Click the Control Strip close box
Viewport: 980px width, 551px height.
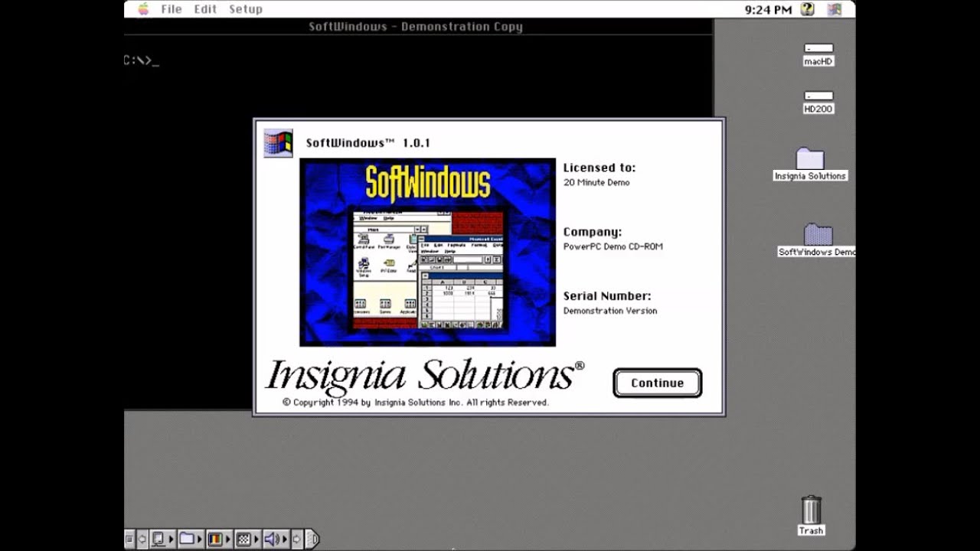click(x=129, y=539)
